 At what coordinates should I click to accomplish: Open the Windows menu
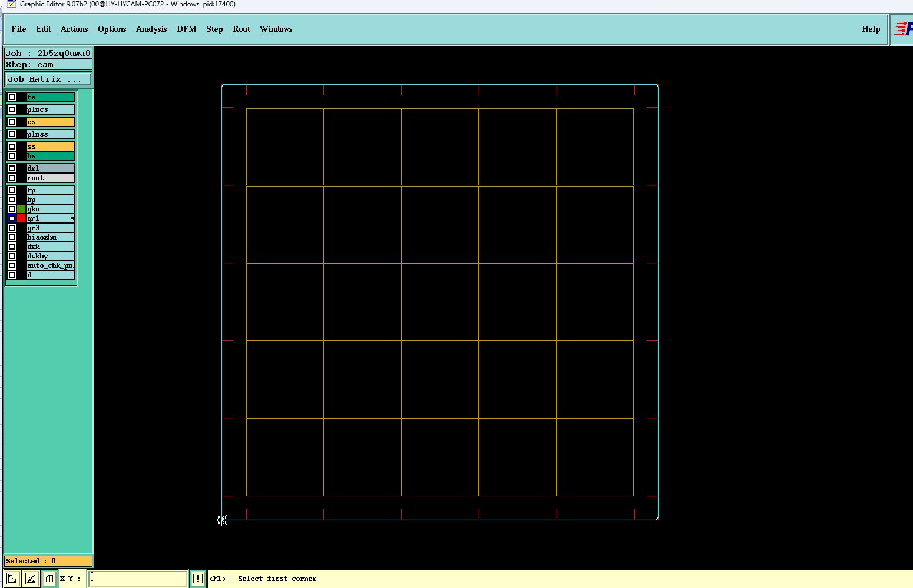coord(276,29)
